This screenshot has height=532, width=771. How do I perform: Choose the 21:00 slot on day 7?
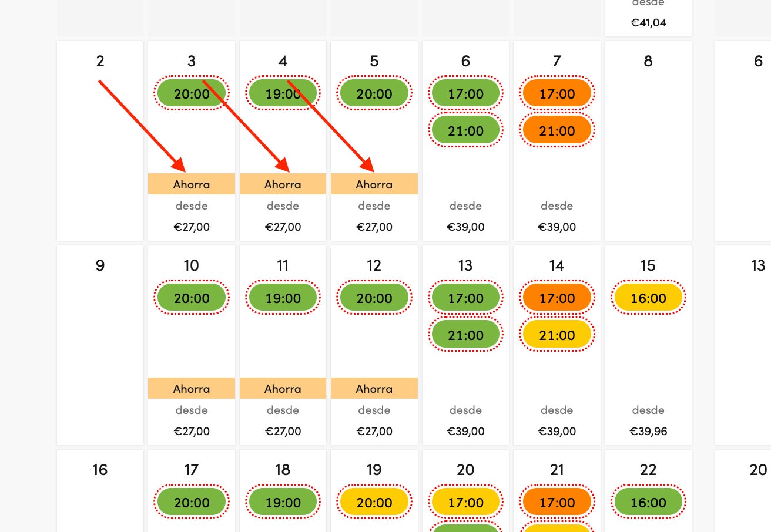557,131
